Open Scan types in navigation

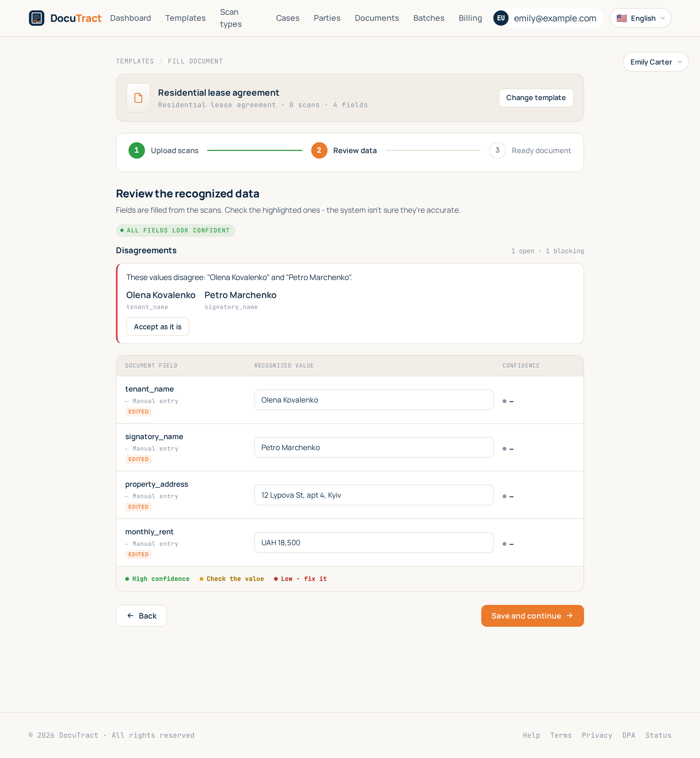pos(231,18)
